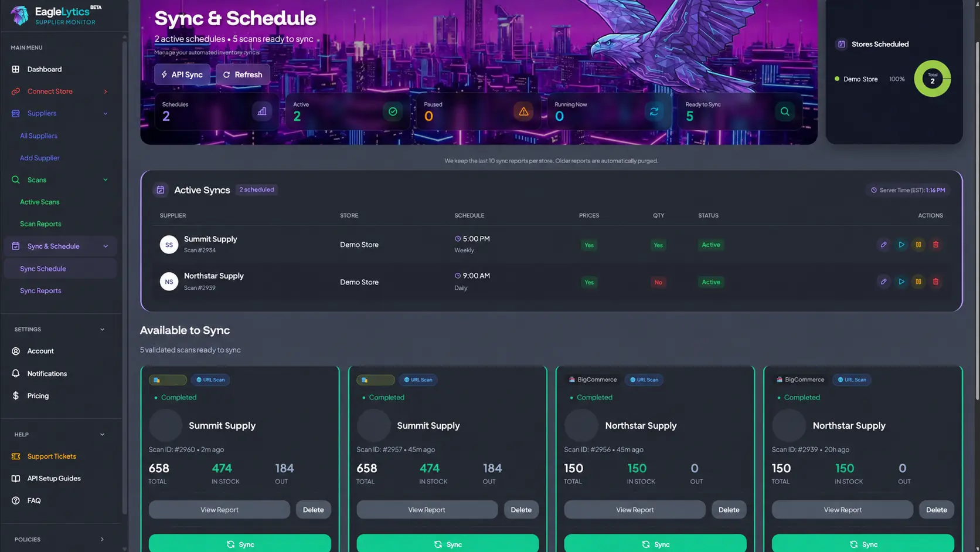Collapse the Suppliers submenu chevron

(x=106, y=114)
